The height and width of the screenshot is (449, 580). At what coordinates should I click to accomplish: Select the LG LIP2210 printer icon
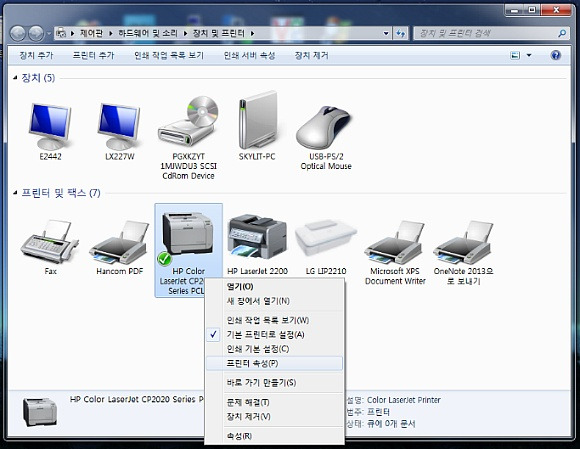click(x=326, y=238)
